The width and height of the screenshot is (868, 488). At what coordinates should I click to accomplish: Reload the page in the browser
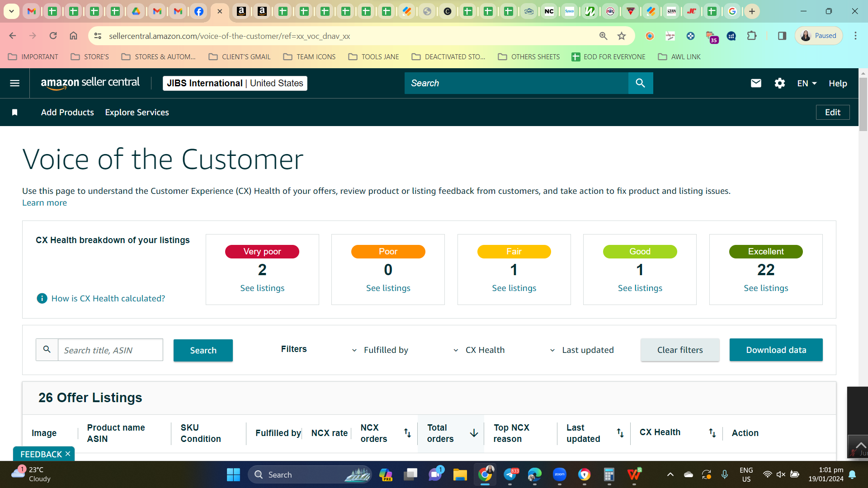point(53,36)
